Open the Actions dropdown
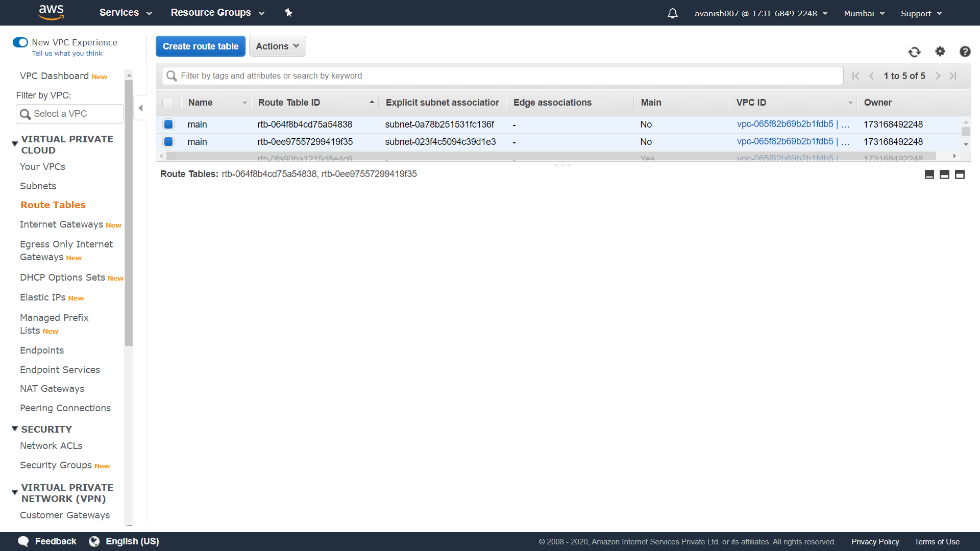Viewport: 980px width, 551px height. [x=277, y=46]
